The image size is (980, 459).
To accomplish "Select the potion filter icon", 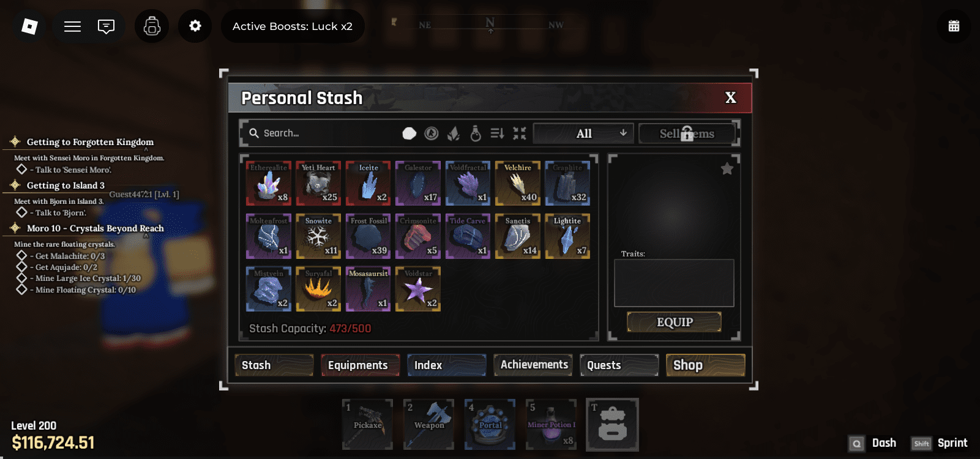I will pyautogui.click(x=476, y=133).
